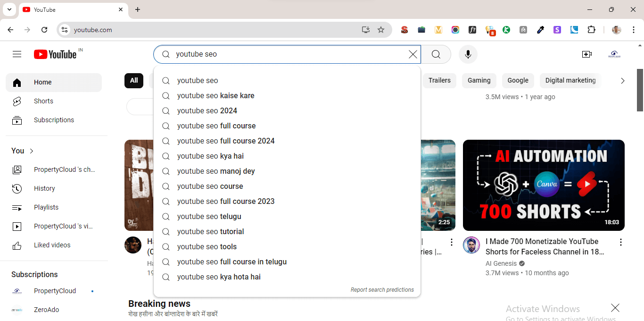Open the YouTube hamburger guide menu
The height and width of the screenshot is (321, 644).
(x=17, y=54)
